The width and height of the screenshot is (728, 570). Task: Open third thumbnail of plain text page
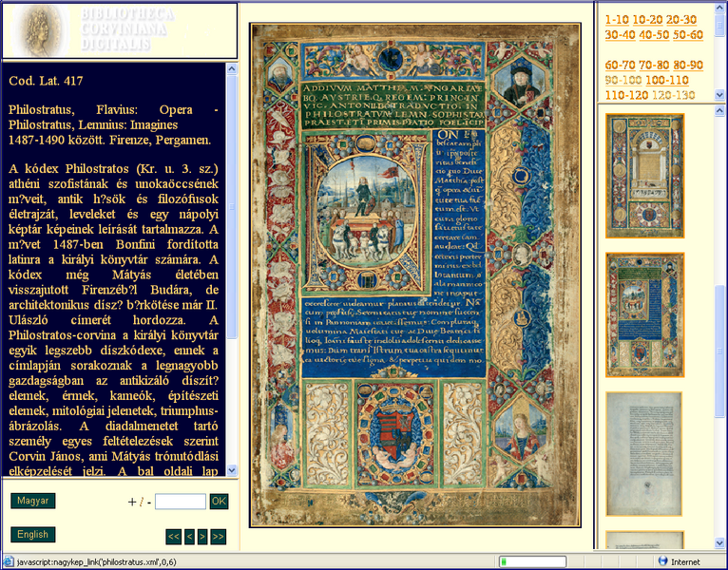coord(644,454)
